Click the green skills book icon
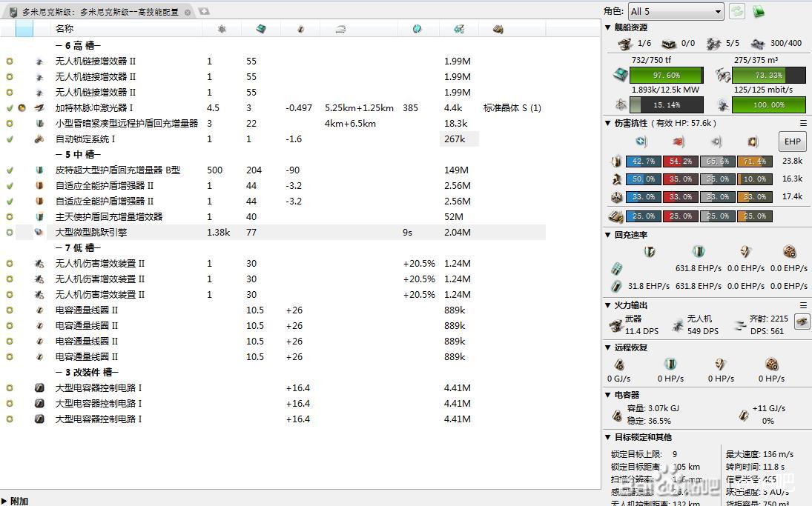 pyautogui.click(x=759, y=11)
